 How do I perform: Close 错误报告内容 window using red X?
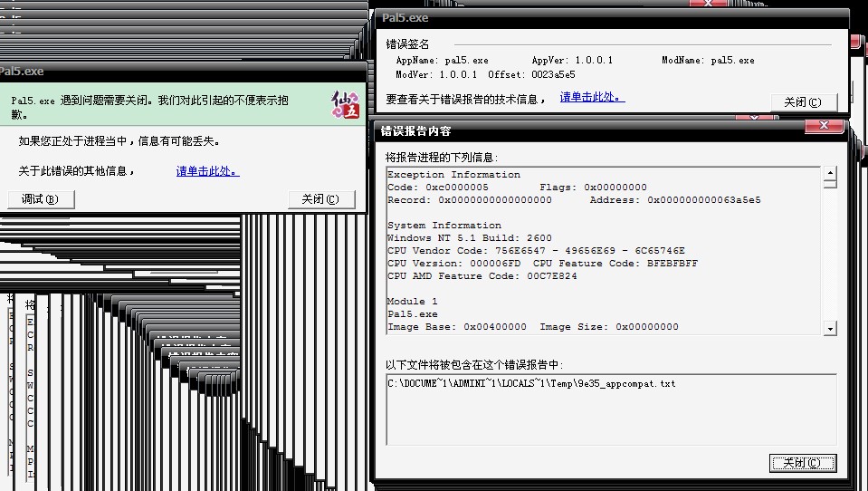pos(824,128)
